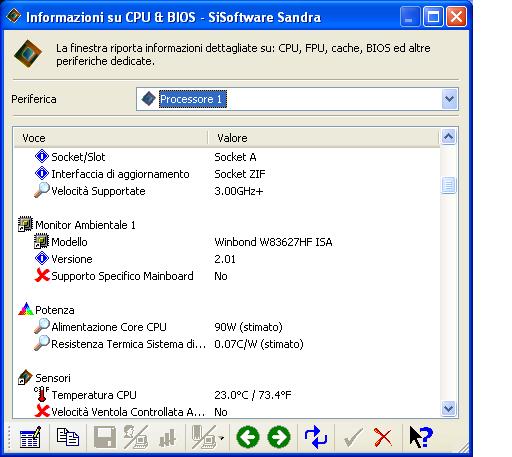The width and height of the screenshot is (512, 457).
Task: Click the magnifier beside Resistenza Termica Sistema
Action: click(42, 343)
